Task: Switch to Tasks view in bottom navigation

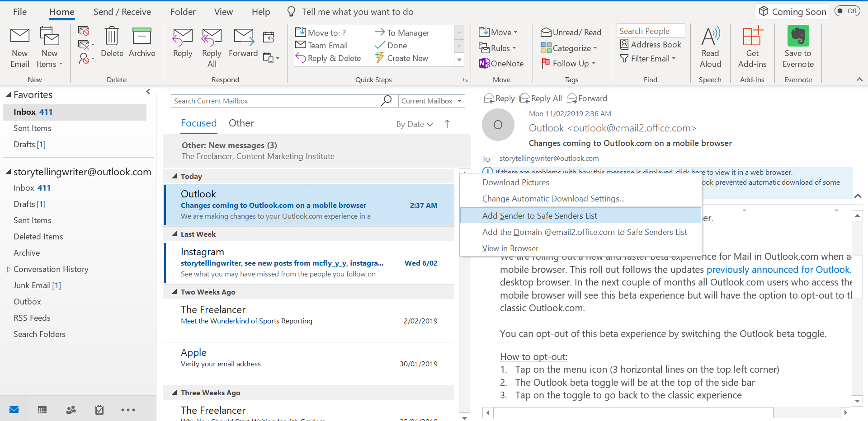Action: click(99, 410)
